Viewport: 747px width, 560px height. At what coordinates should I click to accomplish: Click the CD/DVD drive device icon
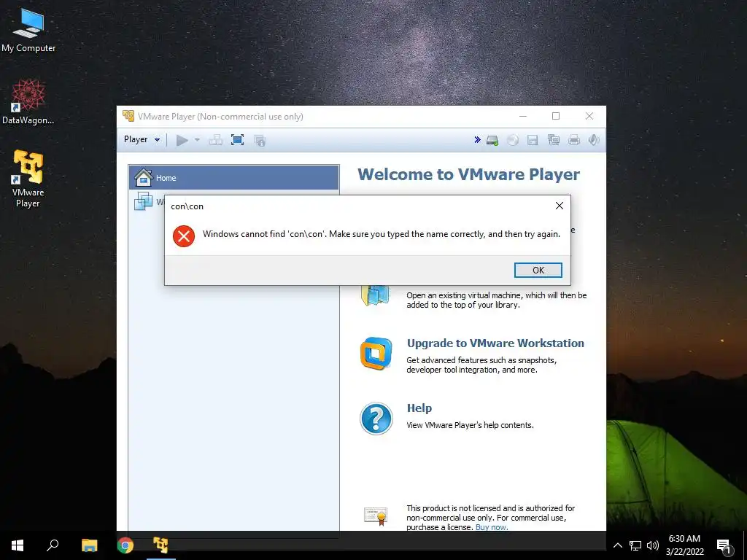(513, 140)
